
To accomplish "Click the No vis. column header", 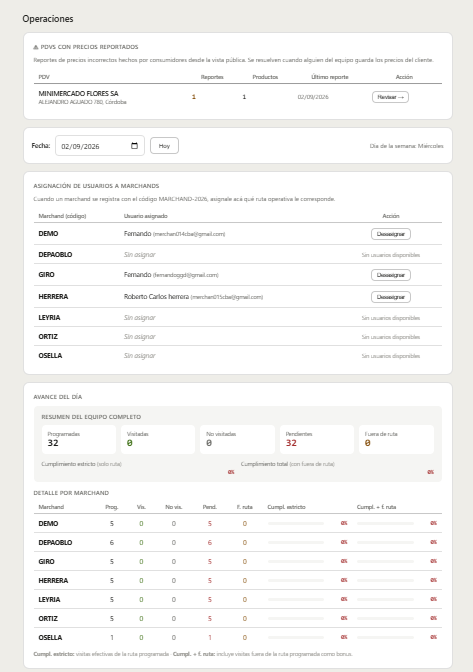I will (174, 507).
